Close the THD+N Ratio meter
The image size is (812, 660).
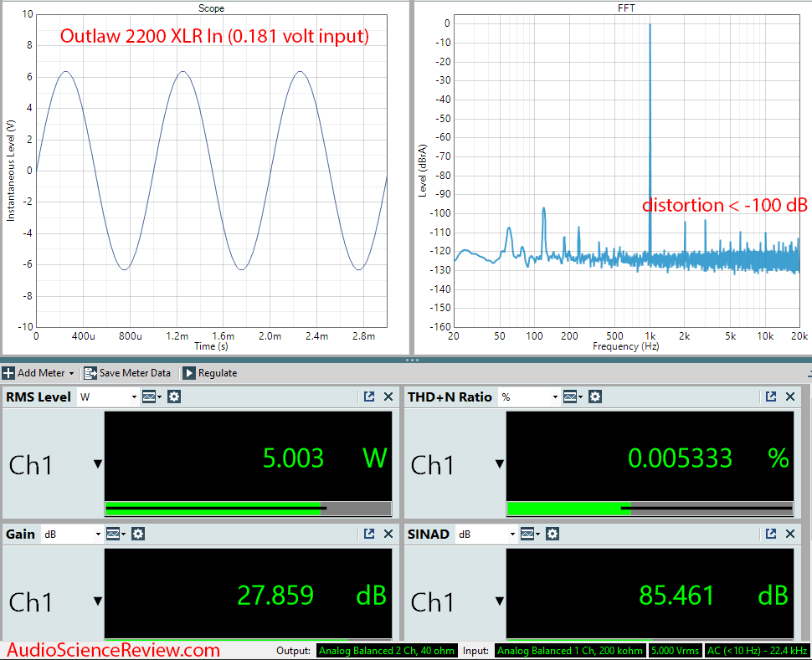tap(790, 397)
